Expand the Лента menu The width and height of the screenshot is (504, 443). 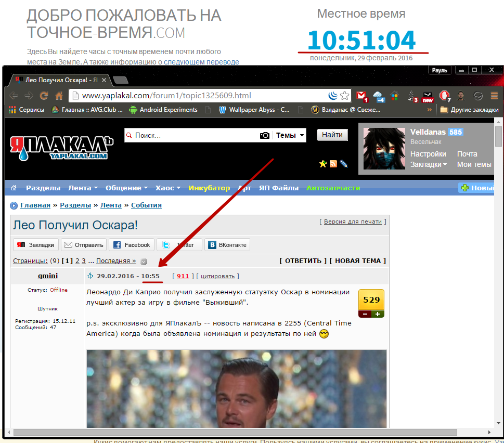[x=83, y=188]
